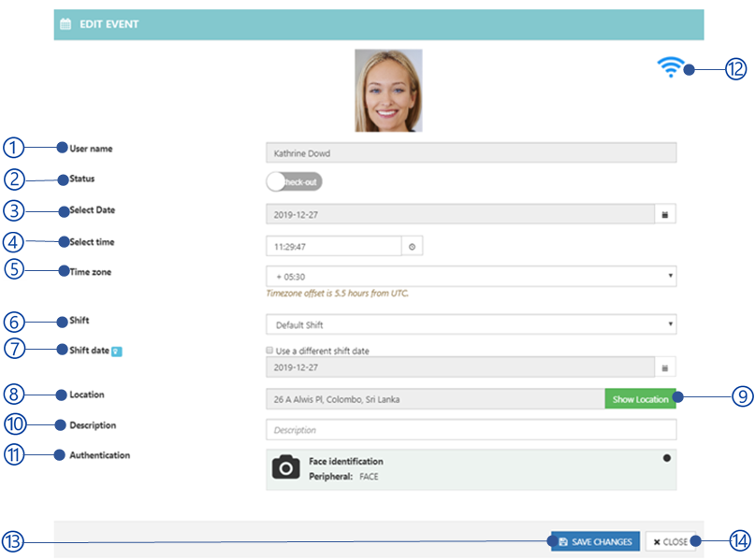Click the Face identification text
The image size is (755, 560).
pos(346,461)
